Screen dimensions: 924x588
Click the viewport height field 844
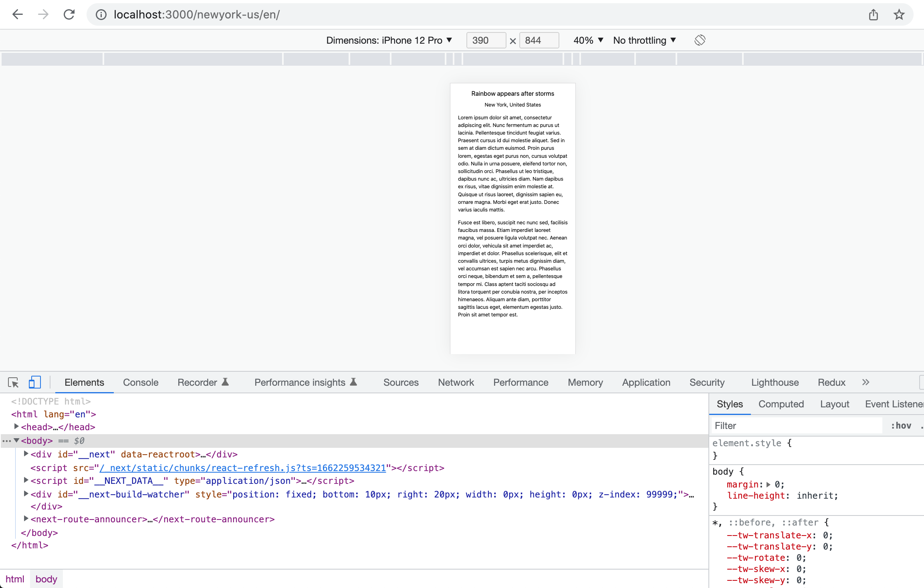pyautogui.click(x=539, y=40)
